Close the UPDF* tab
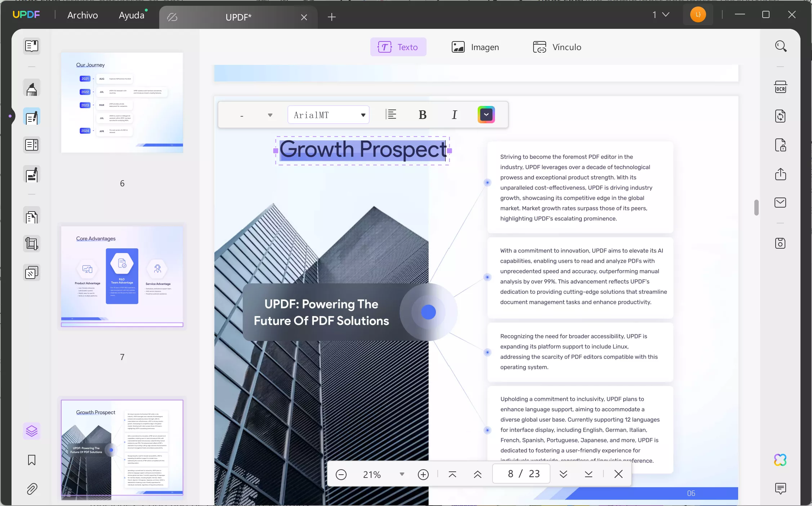Screen dimensions: 812x506 point(304,17)
